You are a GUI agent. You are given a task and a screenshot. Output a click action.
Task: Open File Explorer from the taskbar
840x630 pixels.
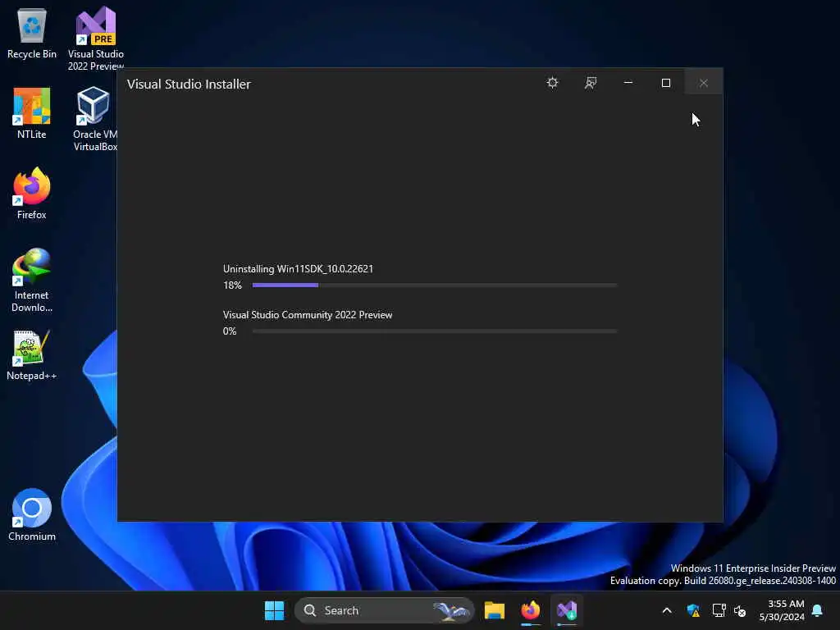coord(494,610)
